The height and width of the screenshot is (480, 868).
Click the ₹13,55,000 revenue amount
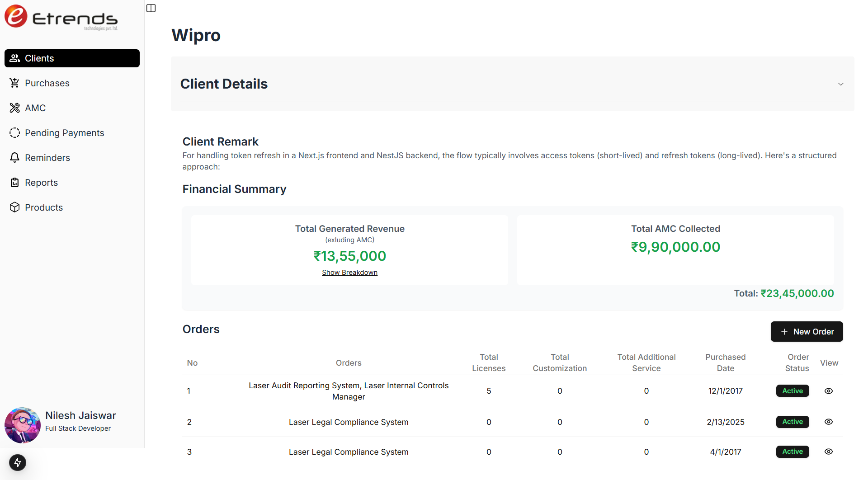tap(349, 256)
